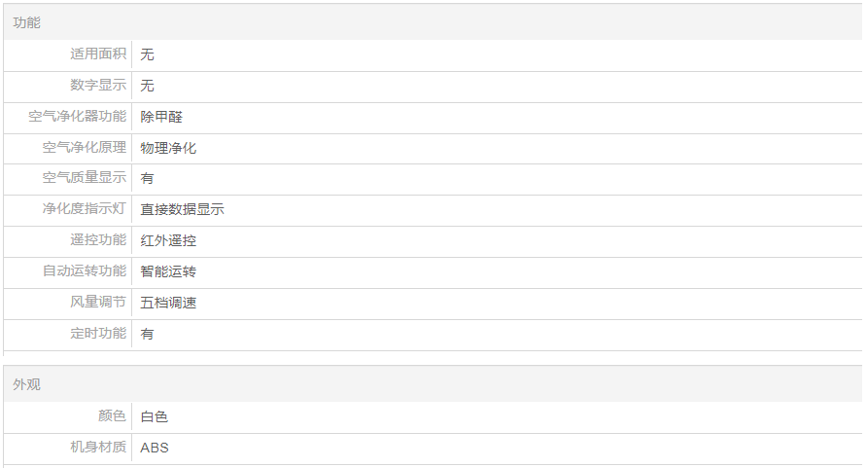Select the 白色 color value

coord(155,416)
